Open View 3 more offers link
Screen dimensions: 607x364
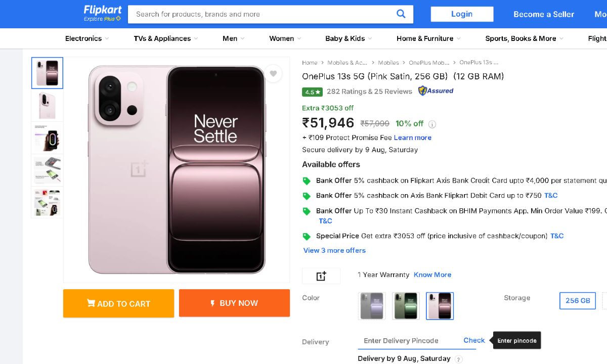pos(334,250)
